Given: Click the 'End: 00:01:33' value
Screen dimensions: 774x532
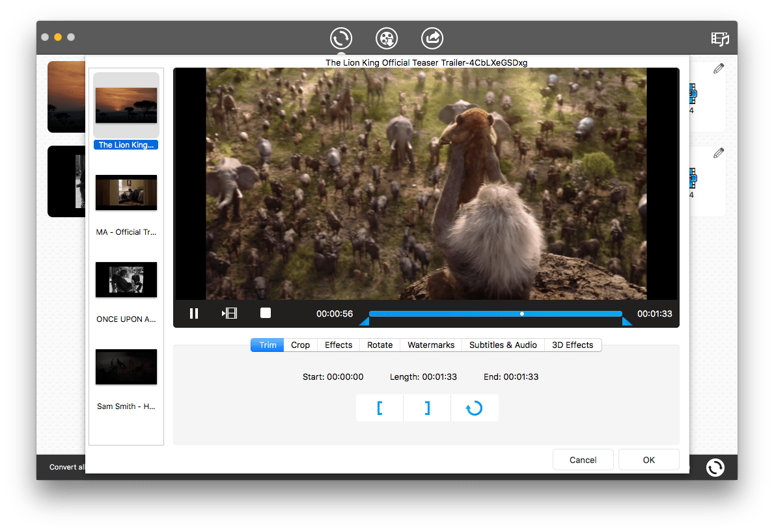Looking at the screenshot, I should [511, 377].
